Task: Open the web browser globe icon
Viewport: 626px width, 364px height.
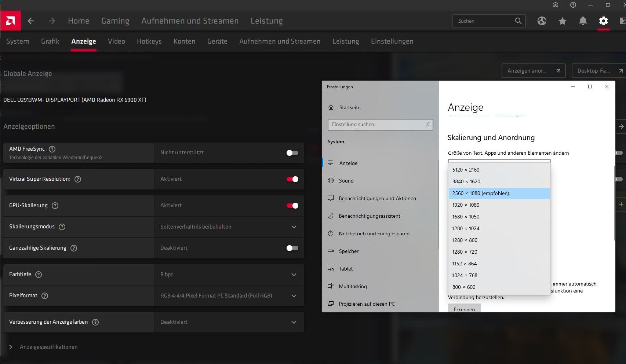Action: click(542, 21)
